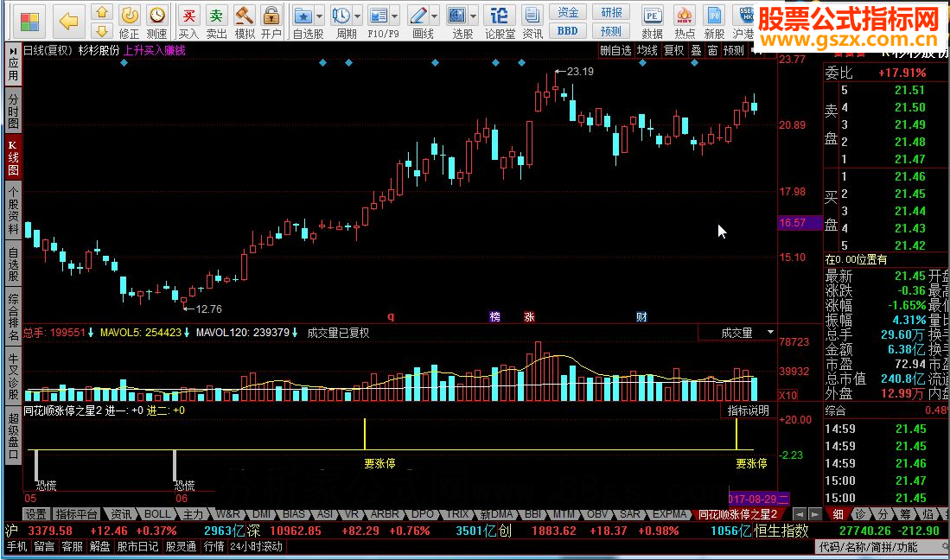Switch to the 个股资料 sidebar tab
This screenshot has height=560, width=950.
point(13,211)
